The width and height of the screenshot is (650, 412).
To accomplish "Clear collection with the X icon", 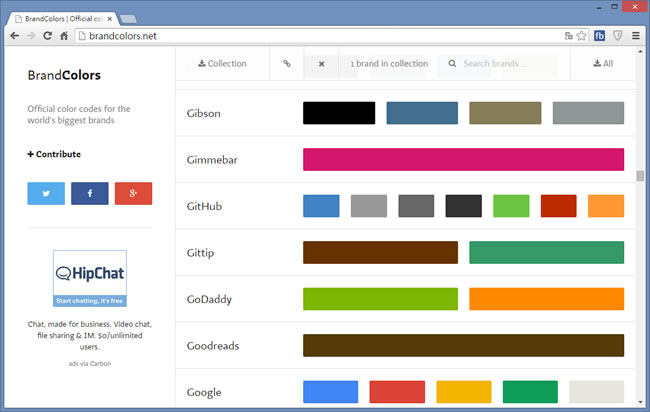I will pos(321,64).
